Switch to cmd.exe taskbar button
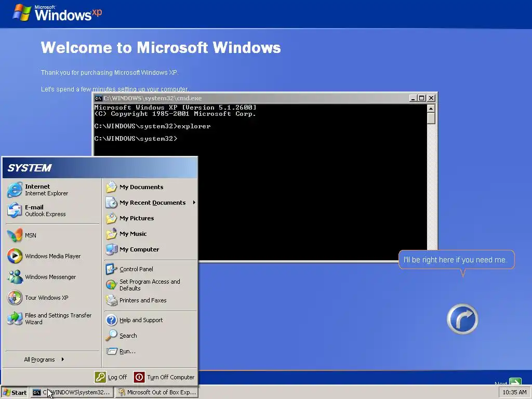 [x=72, y=392]
